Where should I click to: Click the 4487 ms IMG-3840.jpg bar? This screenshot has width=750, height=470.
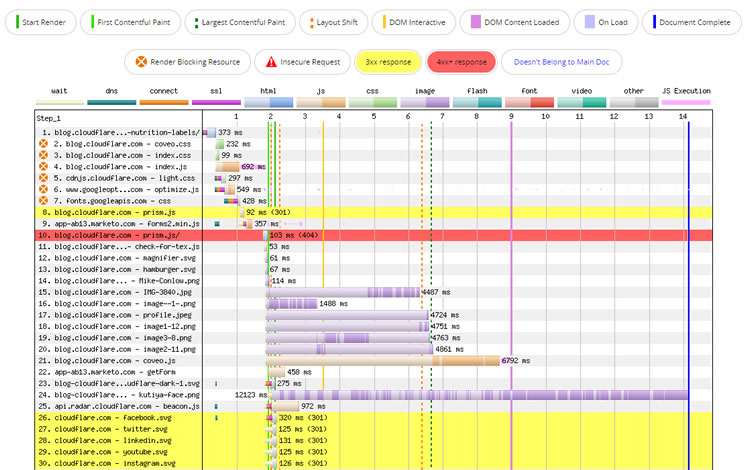click(x=343, y=292)
